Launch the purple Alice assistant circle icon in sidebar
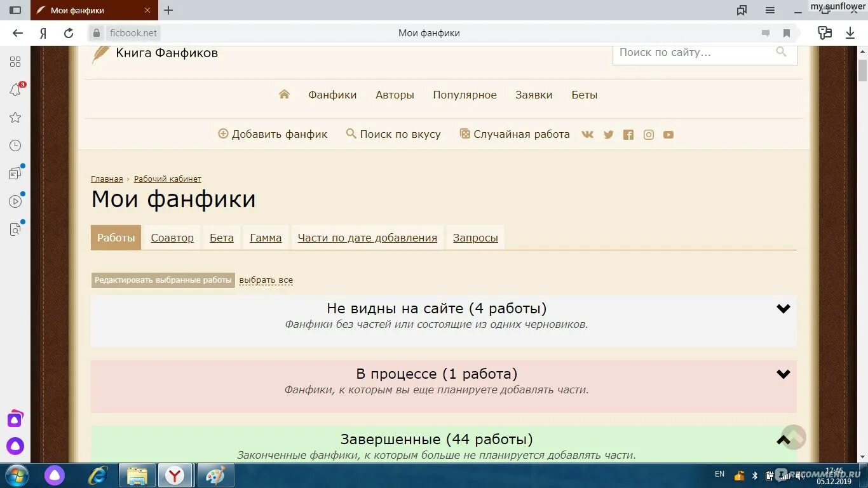Viewport: 868px width, 488px height. tap(15, 445)
